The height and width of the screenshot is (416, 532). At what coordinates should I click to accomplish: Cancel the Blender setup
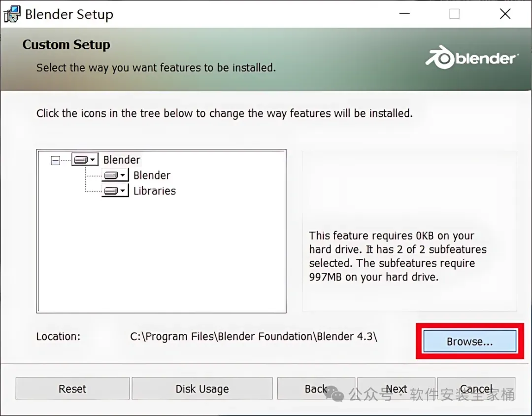pos(476,388)
